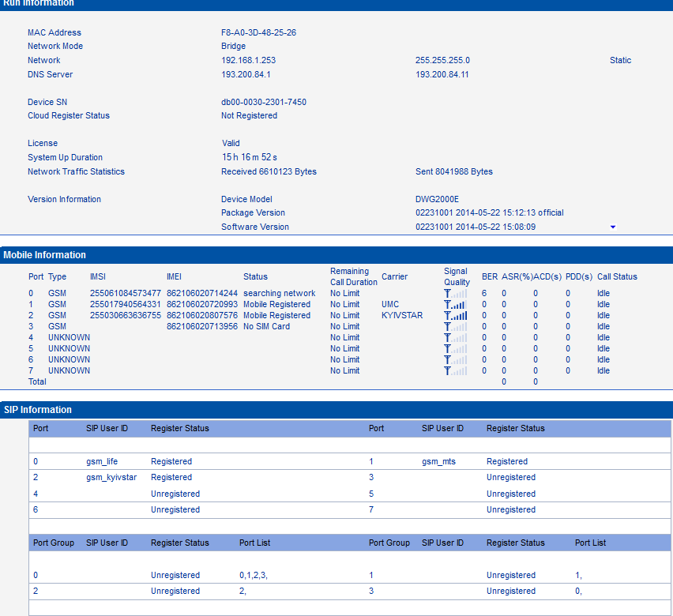
Task: Select the gsm_kyivstar SIP user ID
Action: [111, 477]
